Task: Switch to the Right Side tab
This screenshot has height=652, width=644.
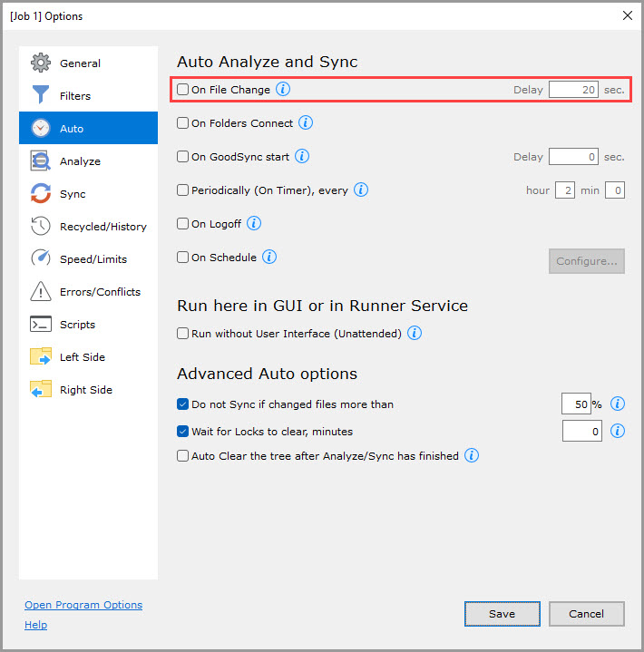Action: pyautogui.click(x=85, y=390)
